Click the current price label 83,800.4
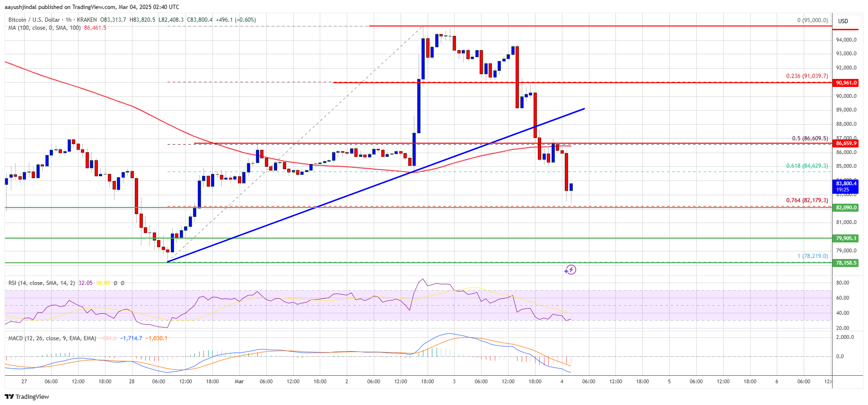 pyautogui.click(x=846, y=183)
